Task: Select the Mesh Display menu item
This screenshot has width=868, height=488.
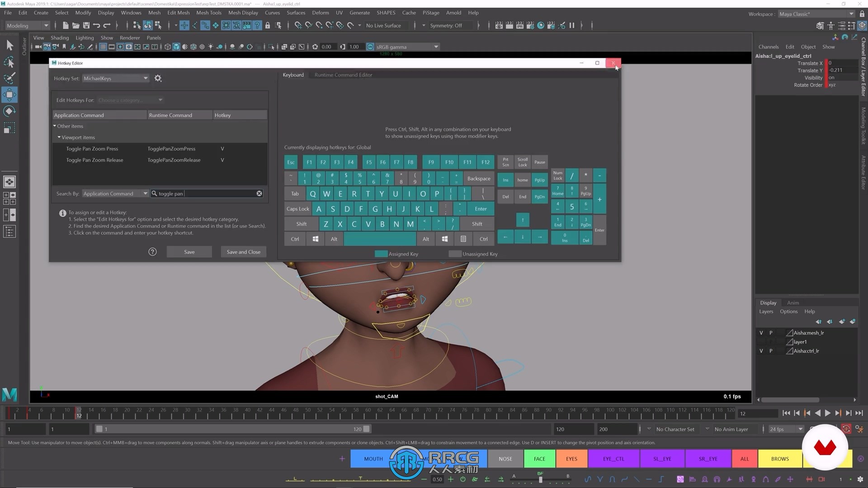Action: (243, 13)
